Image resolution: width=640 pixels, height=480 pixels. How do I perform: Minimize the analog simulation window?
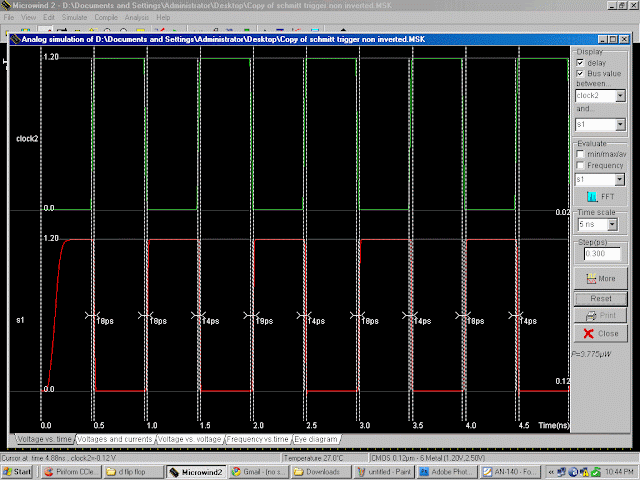603,39
